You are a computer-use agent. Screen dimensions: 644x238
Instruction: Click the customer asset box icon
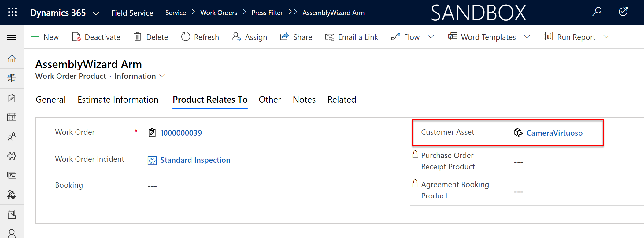point(518,133)
